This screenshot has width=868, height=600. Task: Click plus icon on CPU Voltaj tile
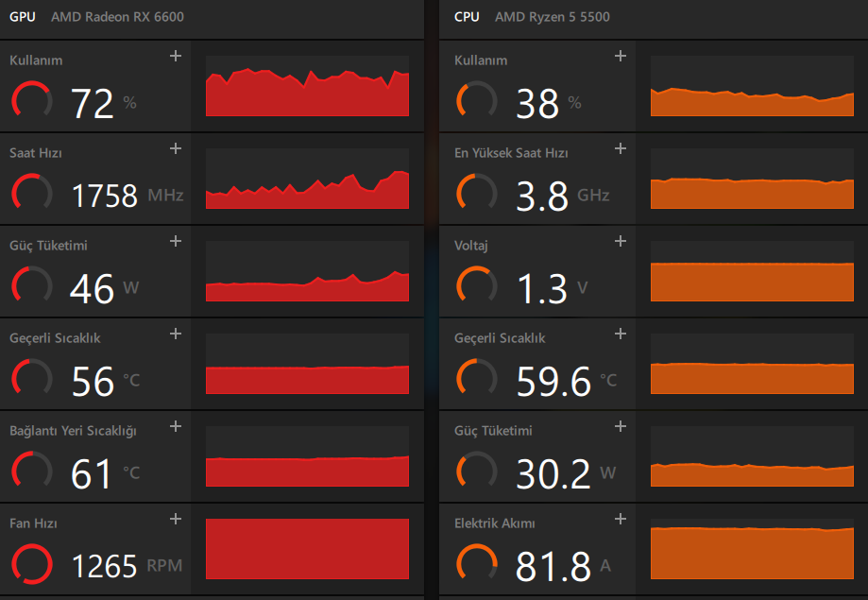click(x=621, y=241)
